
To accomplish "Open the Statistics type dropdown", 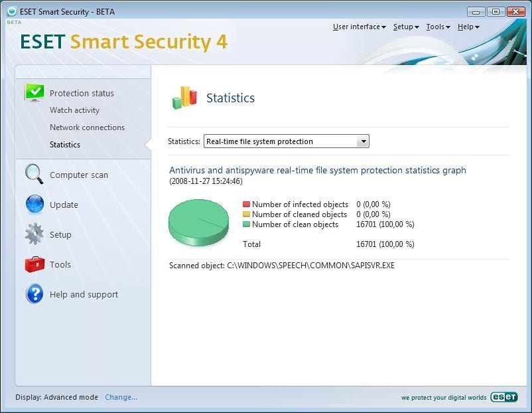I will pyautogui.click(x=287, y=141).
